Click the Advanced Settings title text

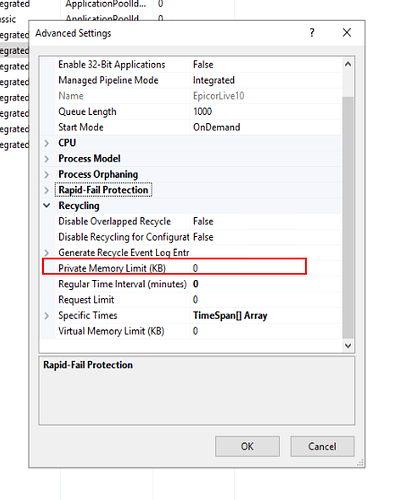[73, 33]
